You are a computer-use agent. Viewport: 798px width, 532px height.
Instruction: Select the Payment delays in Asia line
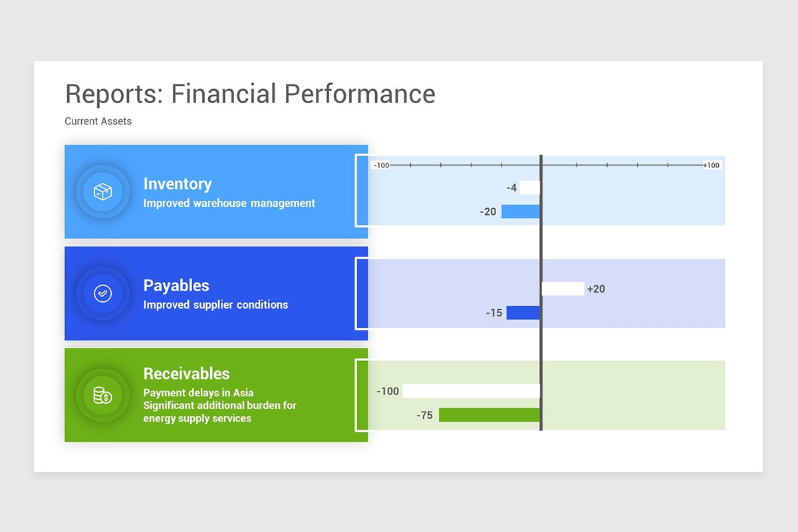tap(198, 392)
